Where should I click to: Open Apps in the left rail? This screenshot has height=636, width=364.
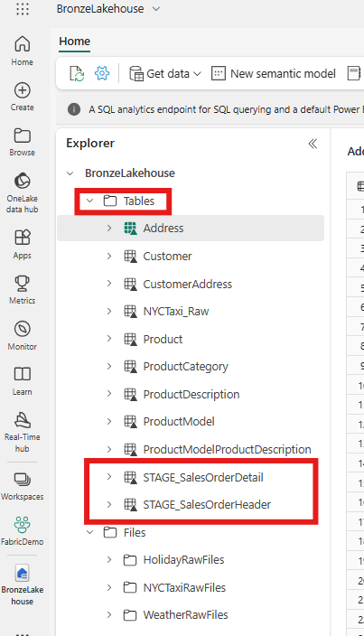coord(23,244)
